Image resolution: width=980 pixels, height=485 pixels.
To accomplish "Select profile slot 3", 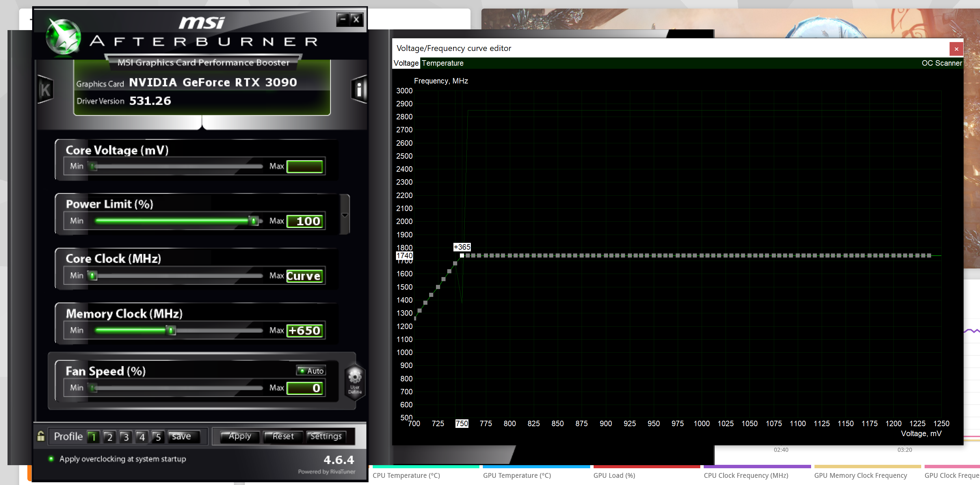I will (x=125, y=437).
